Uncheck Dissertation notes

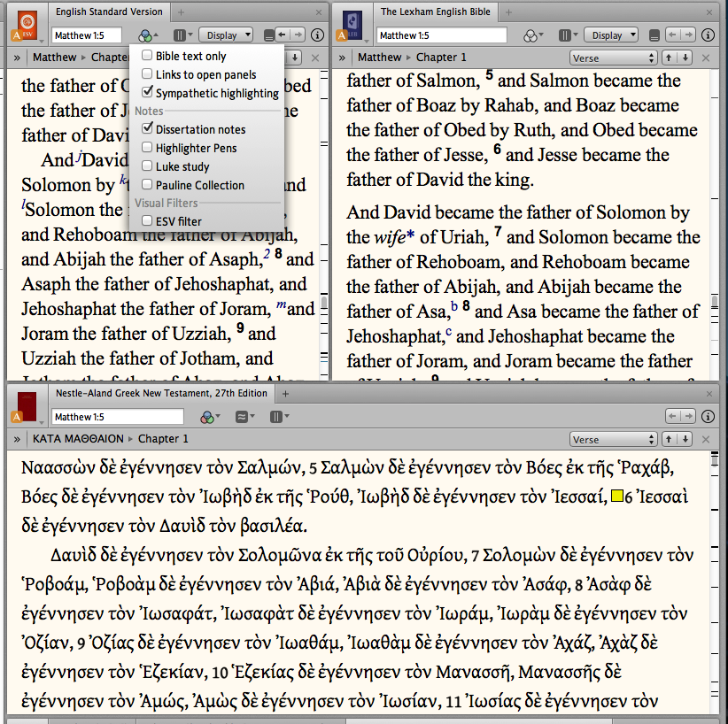point(147,128)
